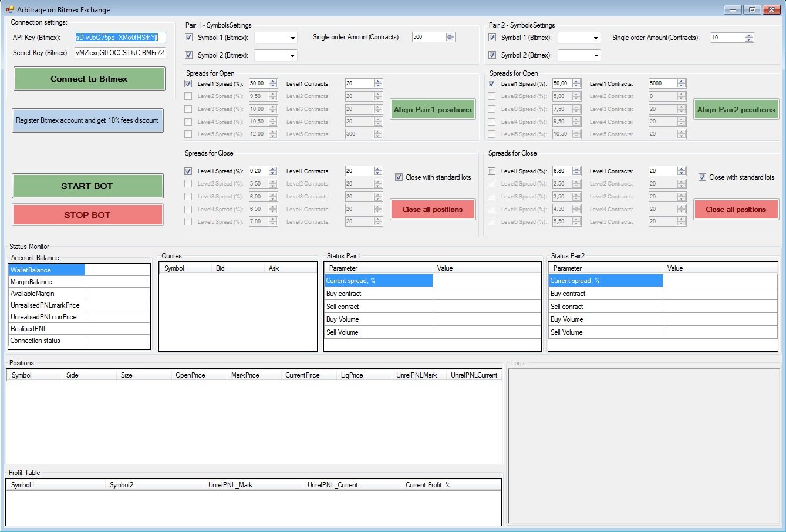Select Buy Volume row in Status Pair2
The image size is (786, 532).
[663, 319]
